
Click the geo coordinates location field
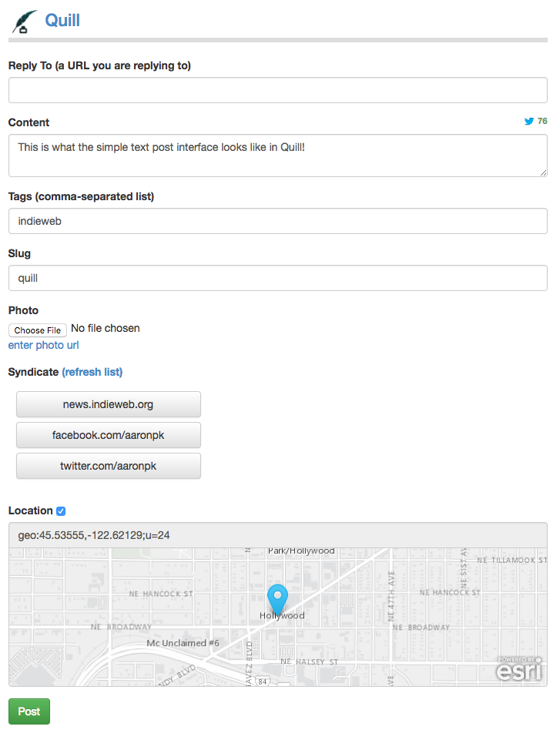coord(277,535)
